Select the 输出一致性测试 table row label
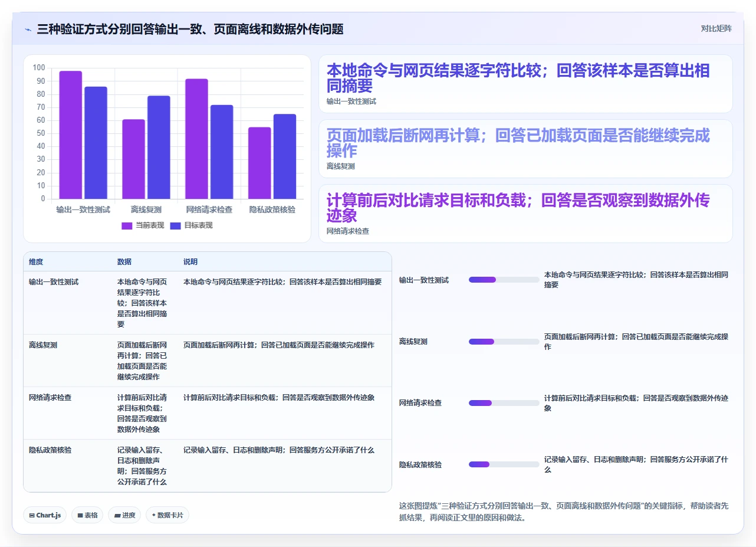 (54, 282)
